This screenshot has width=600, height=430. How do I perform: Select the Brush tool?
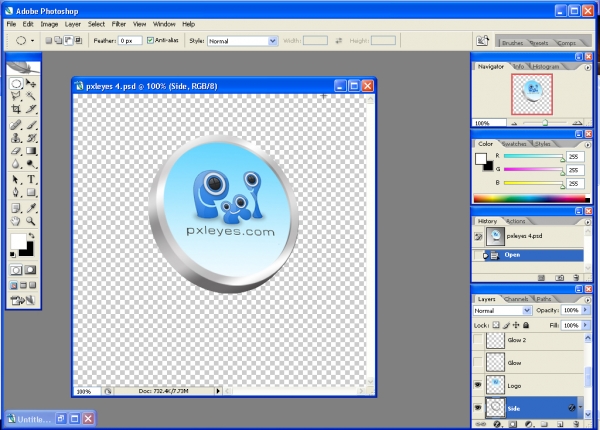[x=31, y=125]
